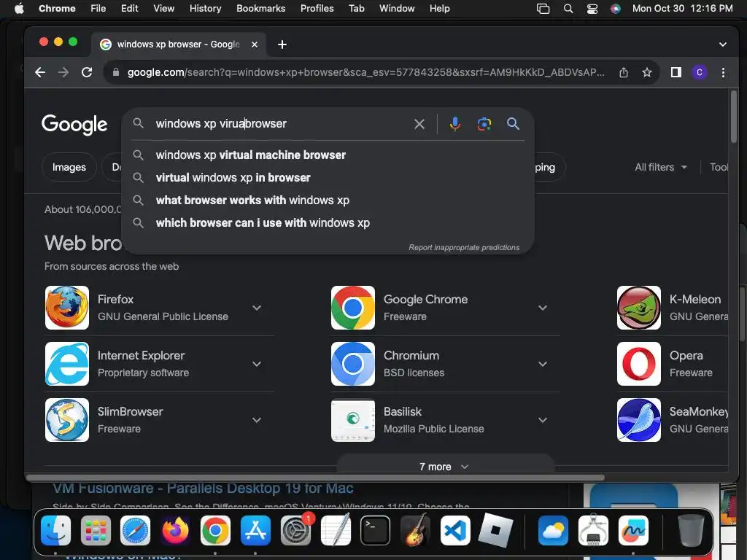The image size is (747, 560).
Task: Click the blue search magnifier button
Action: pyautogui.click(x=513, y=124)
